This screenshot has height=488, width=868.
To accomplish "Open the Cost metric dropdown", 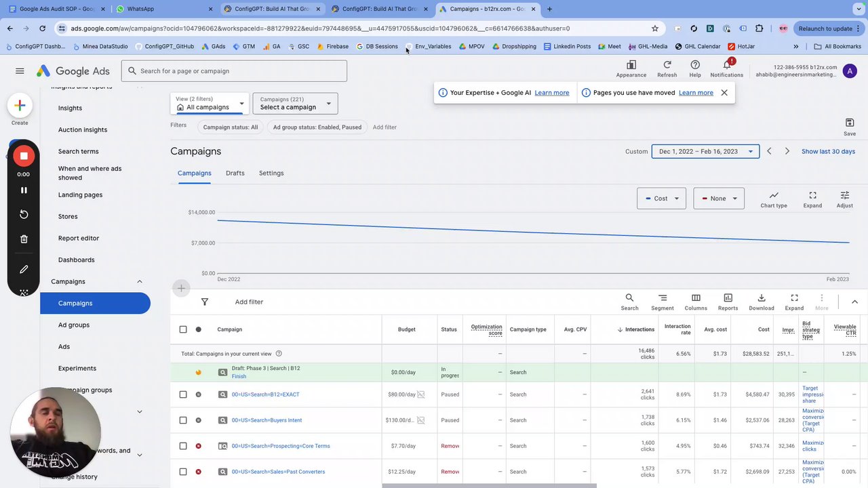I will point(661,199).
